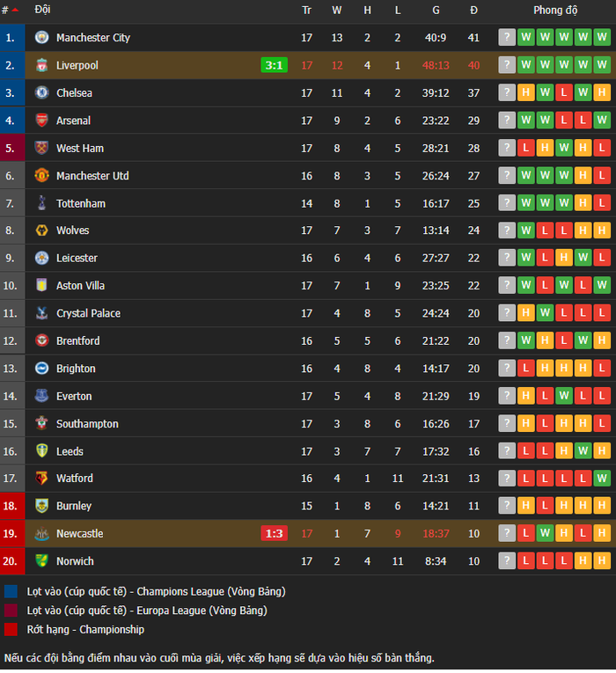The image size is (616, 673).
Task: Sort table by the G goals column
Action: [436, 10]
